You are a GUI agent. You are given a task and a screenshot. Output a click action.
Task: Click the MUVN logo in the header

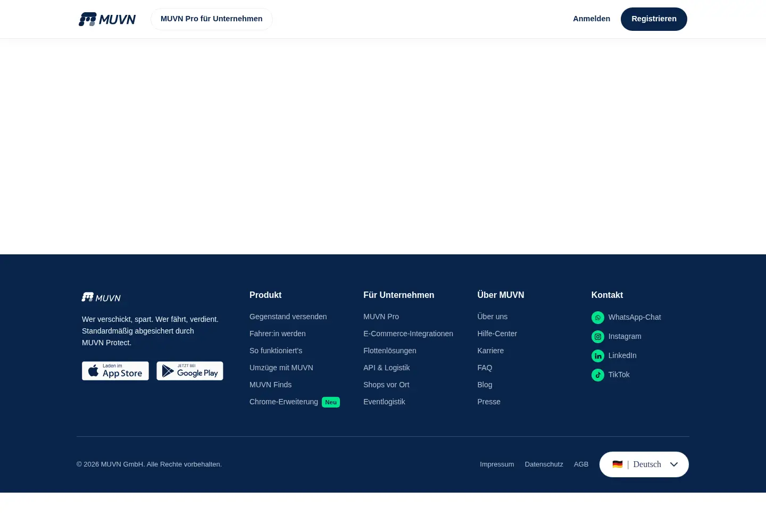click(107, 19)
